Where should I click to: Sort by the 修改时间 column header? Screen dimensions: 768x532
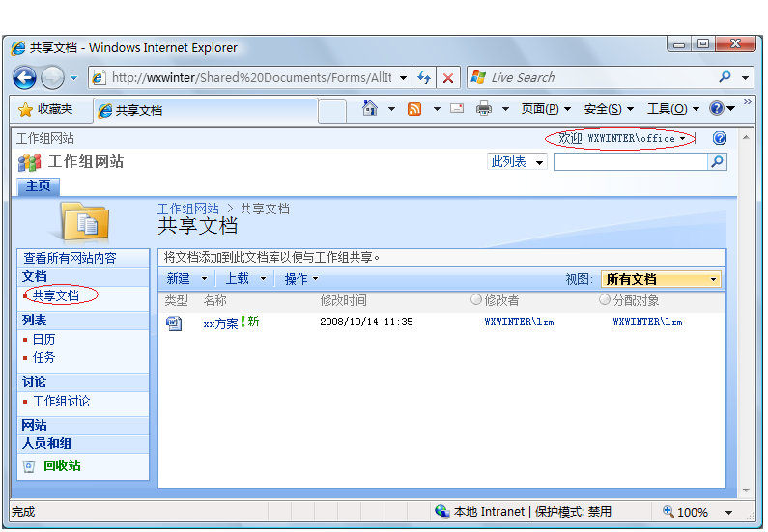[x=343, y=300]
